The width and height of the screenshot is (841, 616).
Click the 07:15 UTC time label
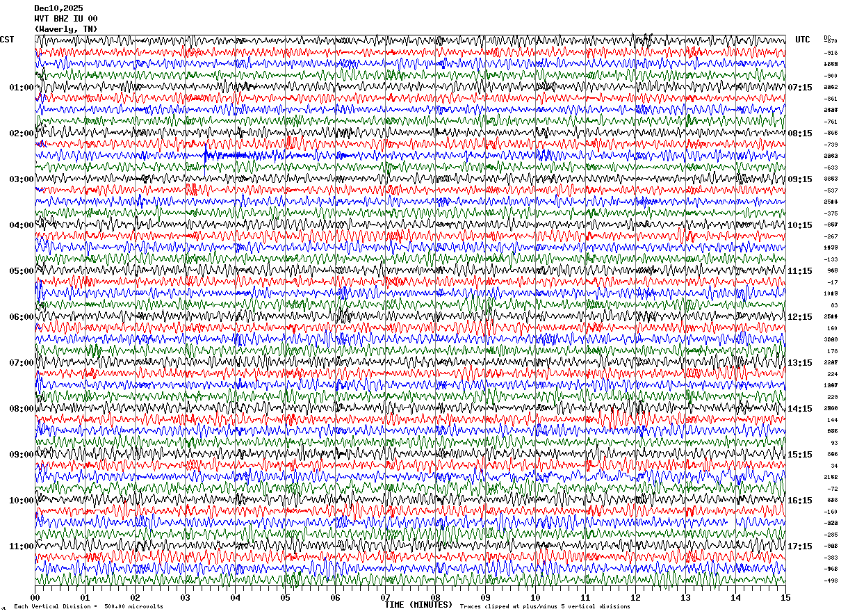tap(800, 88)
